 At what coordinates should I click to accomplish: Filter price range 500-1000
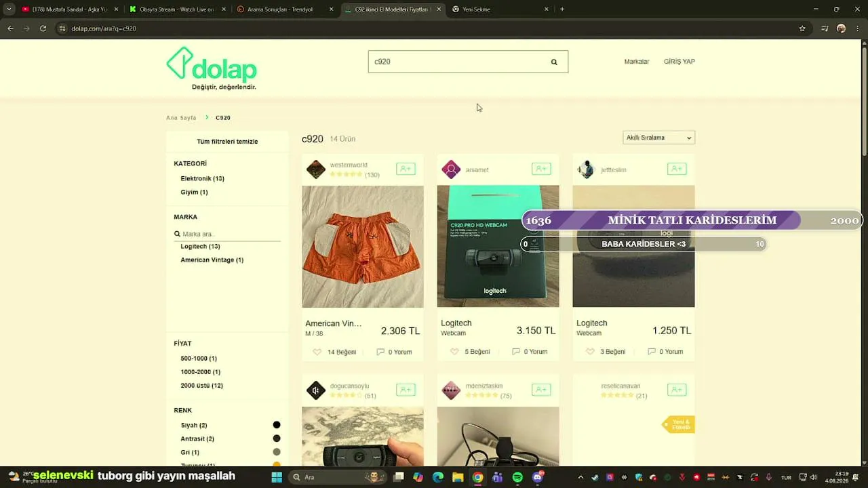199,359
